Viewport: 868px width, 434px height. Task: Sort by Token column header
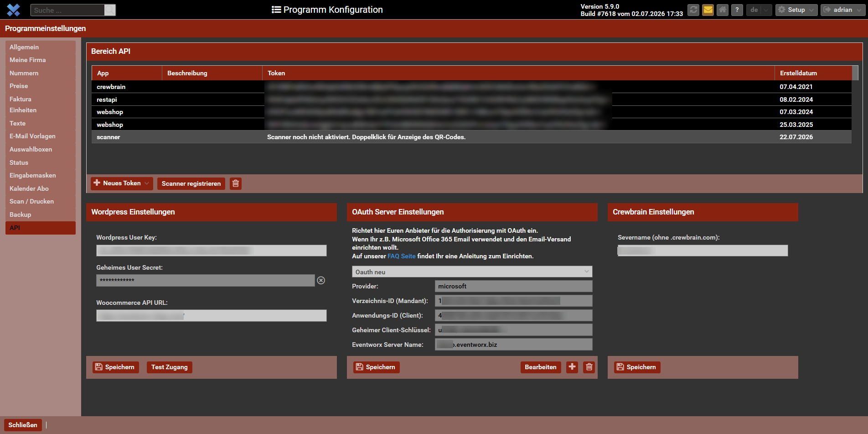pos(518,73)
